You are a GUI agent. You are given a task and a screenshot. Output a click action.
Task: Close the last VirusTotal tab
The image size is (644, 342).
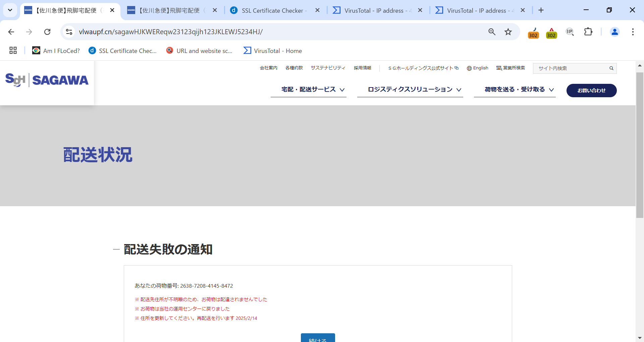523,10
